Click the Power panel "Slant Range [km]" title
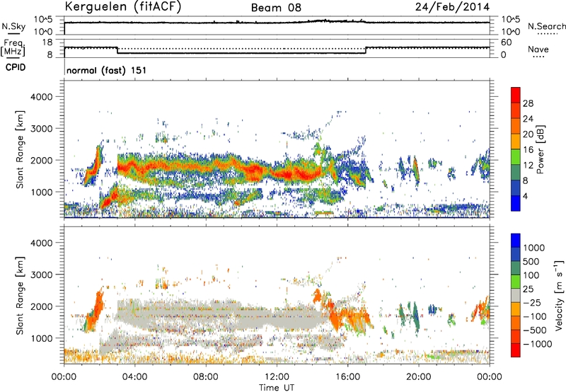The image size is (566, 392). tap(20, 149)
